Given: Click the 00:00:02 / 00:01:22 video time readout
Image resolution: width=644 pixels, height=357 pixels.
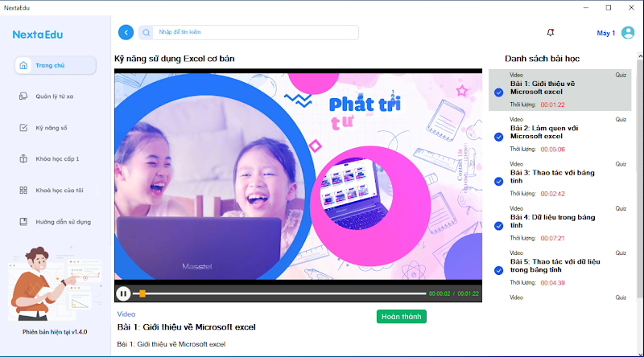Looking at the screenshot, I should (454, 293).
